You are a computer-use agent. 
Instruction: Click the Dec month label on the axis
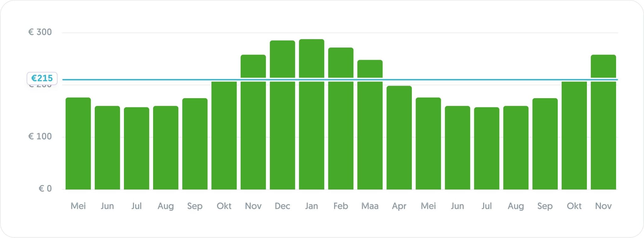[282, 206]
